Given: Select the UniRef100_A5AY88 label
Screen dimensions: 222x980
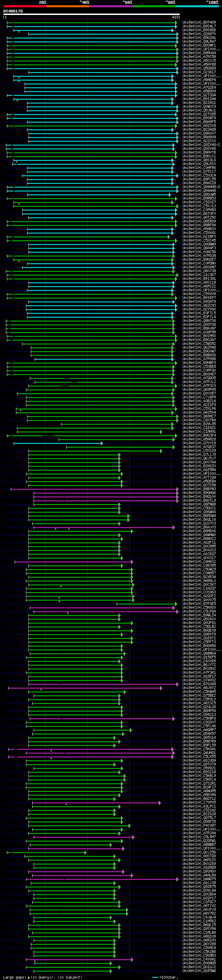Looking at the screenshot, I should [x=199, y=64].
